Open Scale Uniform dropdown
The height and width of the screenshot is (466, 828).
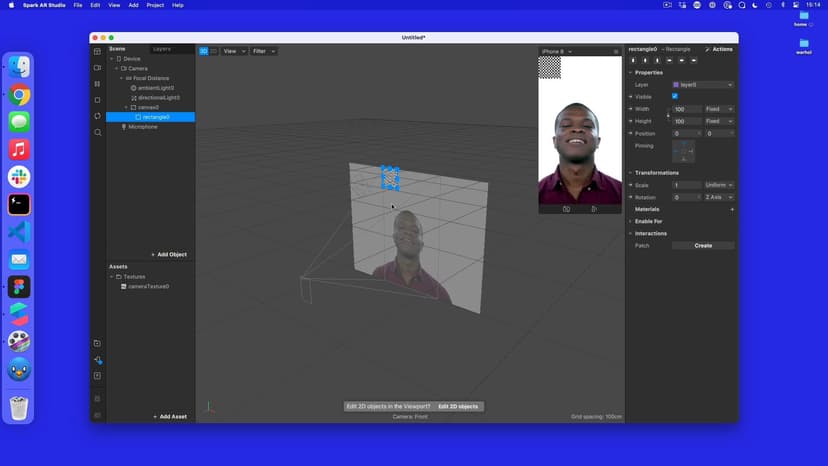719,185
